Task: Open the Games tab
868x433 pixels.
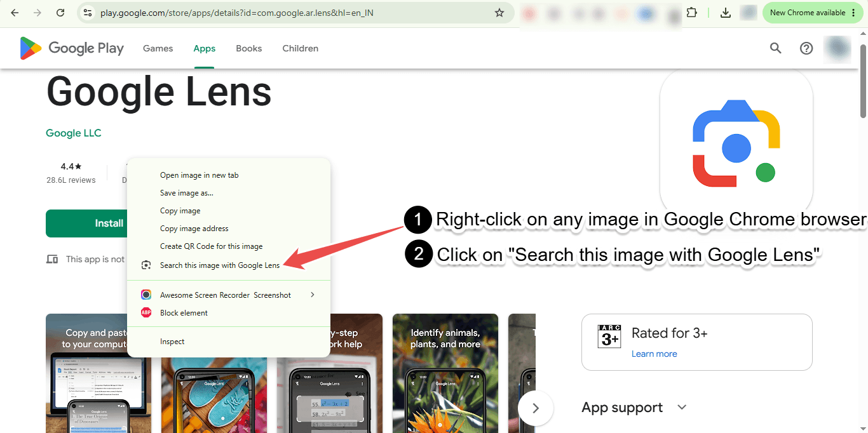Action: pos(158,48)
